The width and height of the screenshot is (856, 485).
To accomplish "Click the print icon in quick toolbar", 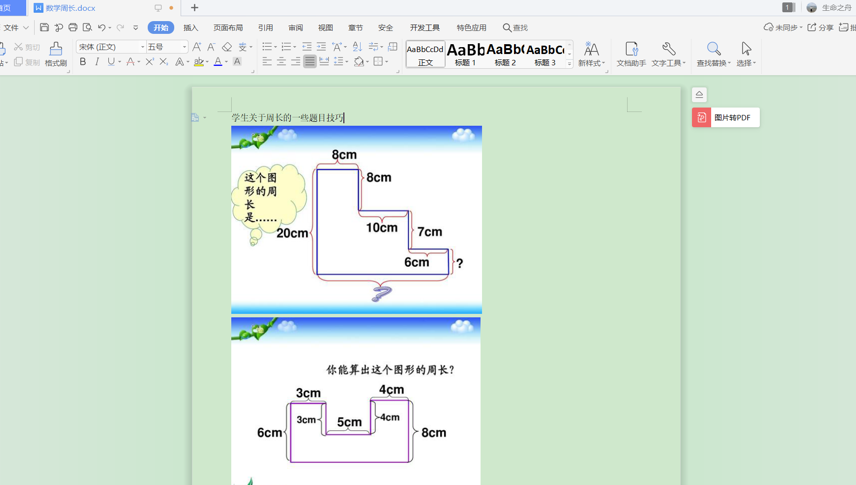I will point(73,27).
